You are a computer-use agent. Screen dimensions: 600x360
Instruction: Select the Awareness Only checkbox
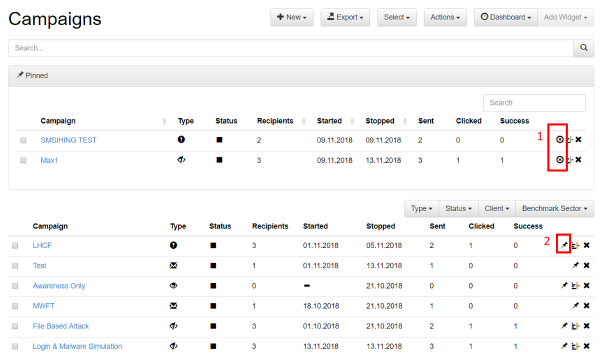pyautogui.click(x=15, y=286)
